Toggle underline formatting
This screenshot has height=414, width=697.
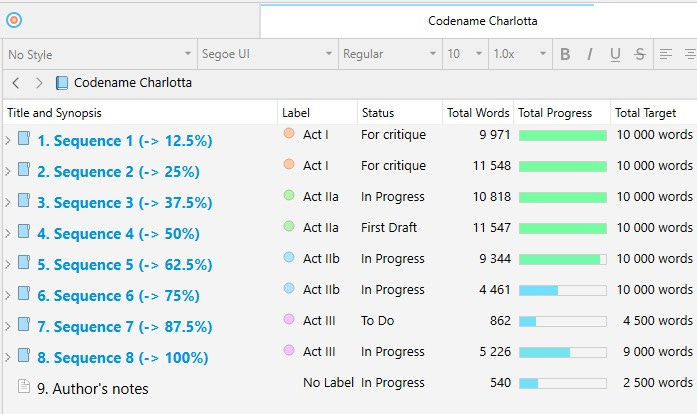pyautogui.click(x=615, y=54)
